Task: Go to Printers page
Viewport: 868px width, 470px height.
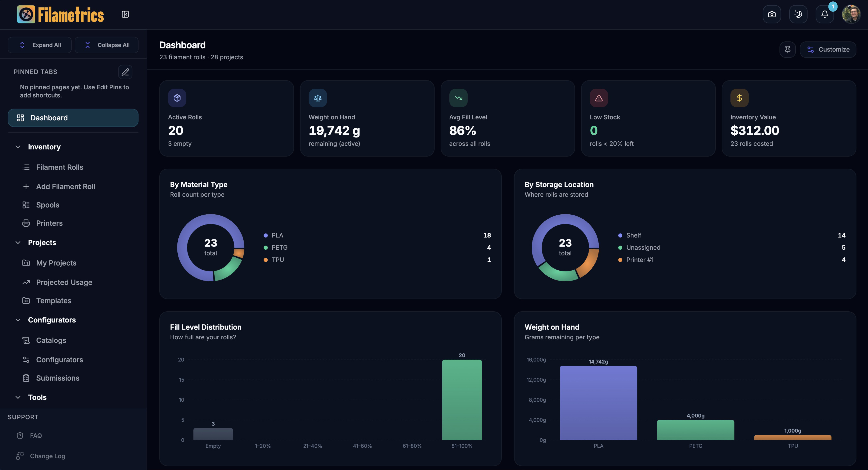Action: click(x=42, y=223)
